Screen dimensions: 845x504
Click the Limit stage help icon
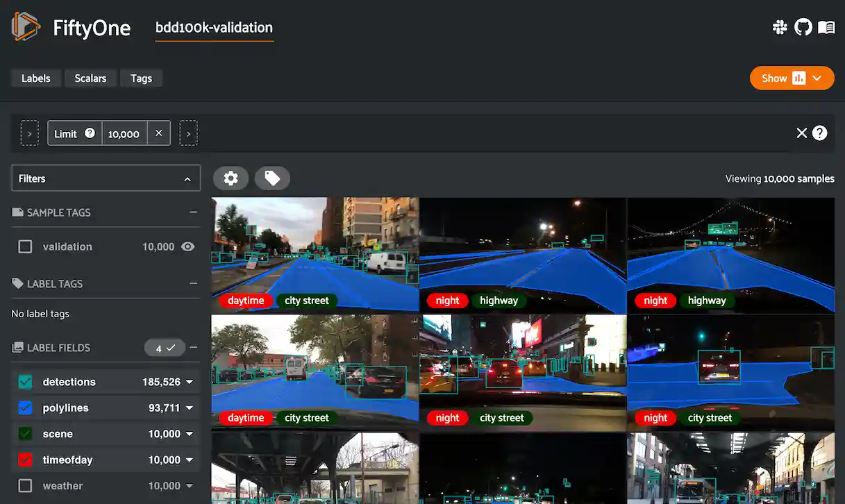(x=90, y=133)
